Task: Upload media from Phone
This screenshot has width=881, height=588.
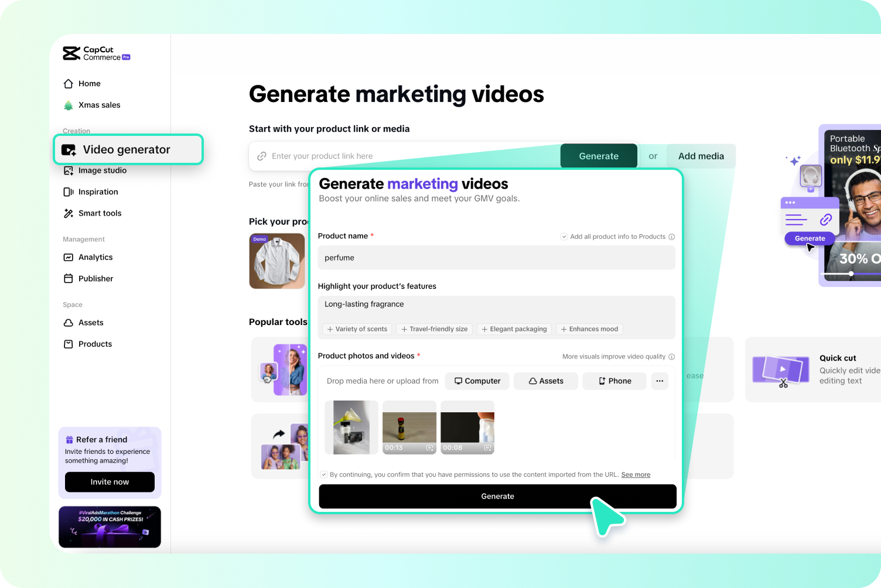Action: pyautogui.click(x=614, y=381)
